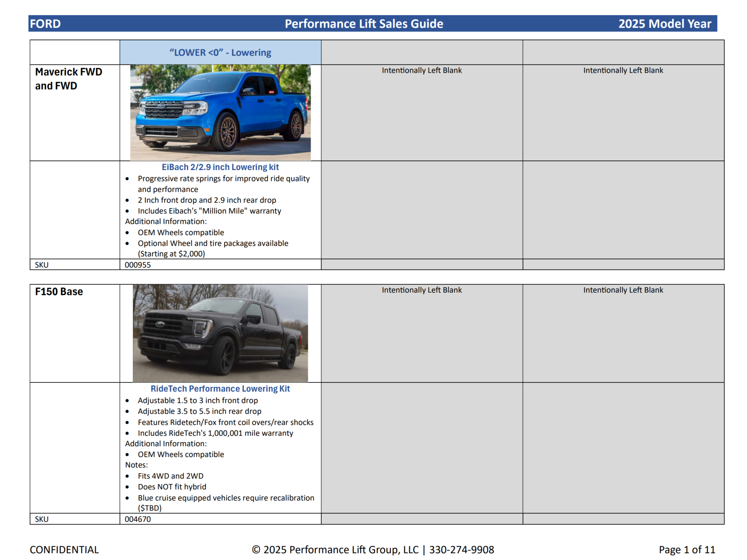
Task: Click Intentionally Left Blank in F150 middle column
Action: click(x=422, y=290)
